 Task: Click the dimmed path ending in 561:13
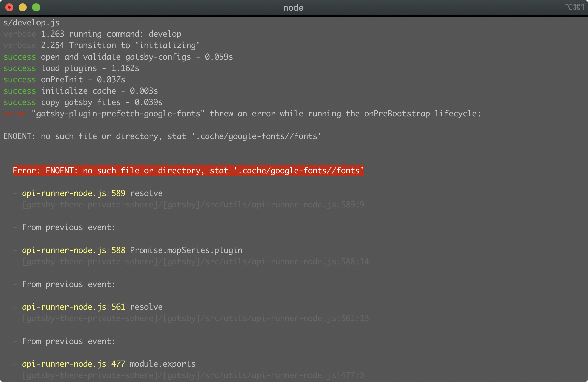click(x=196, y=318)
